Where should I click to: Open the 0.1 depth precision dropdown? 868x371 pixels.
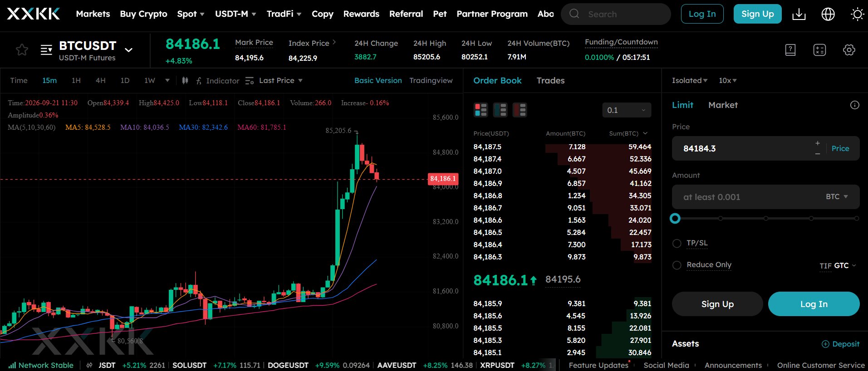click(x=627, y=110)
